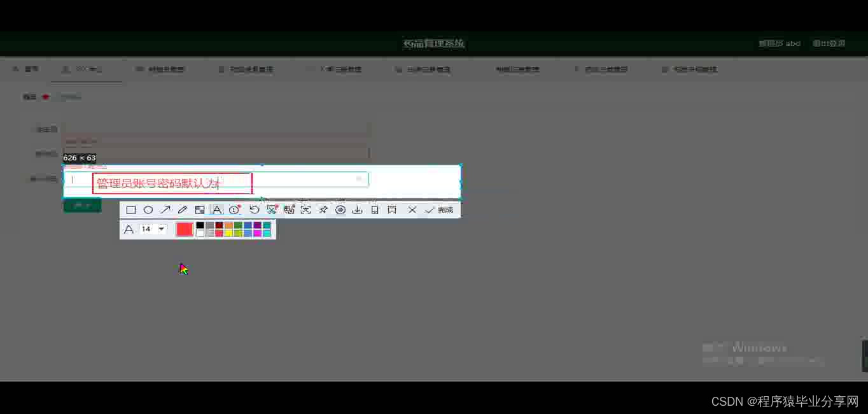
Task: Select the mosaic blur tool
Action: pos(200,210)
